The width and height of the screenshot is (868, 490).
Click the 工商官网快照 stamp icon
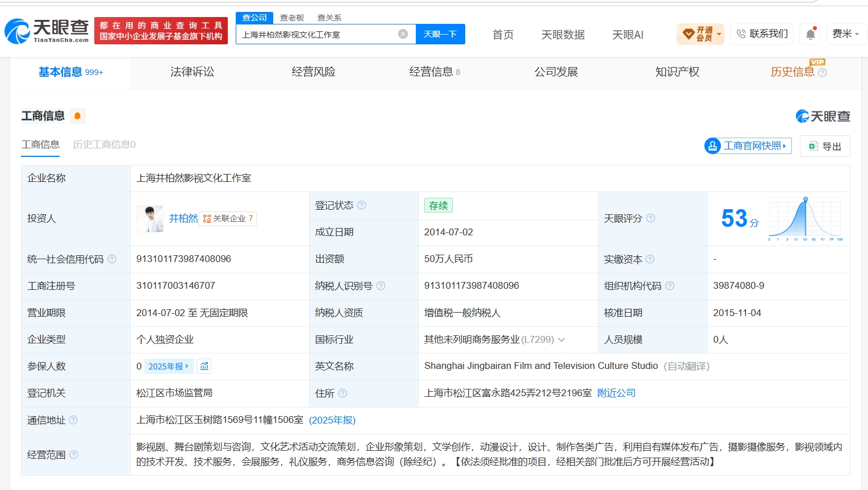[x=712, y=146]
